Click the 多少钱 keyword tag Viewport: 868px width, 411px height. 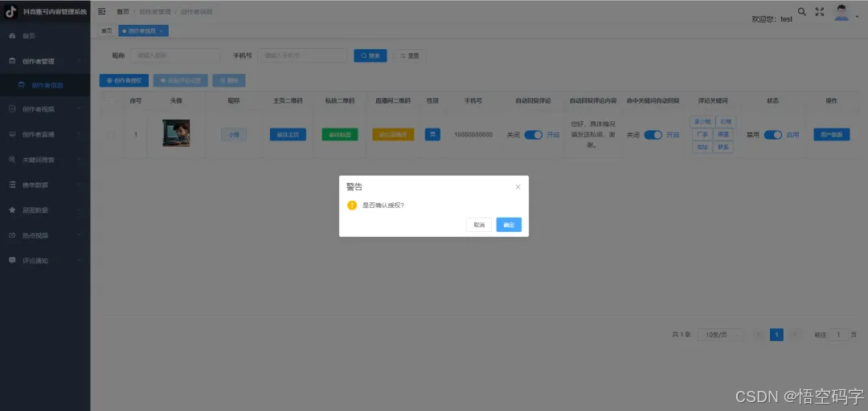[x=702, y=122]
